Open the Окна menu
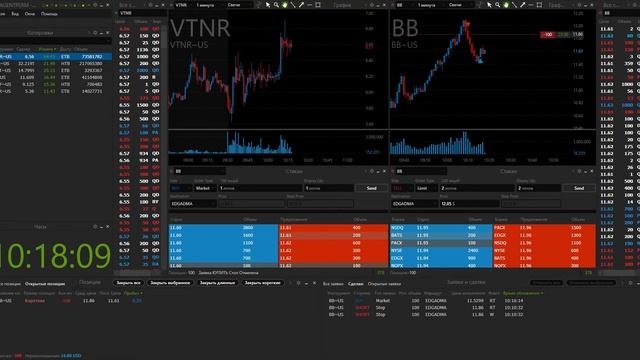640x360 pixels. [30, 13]
